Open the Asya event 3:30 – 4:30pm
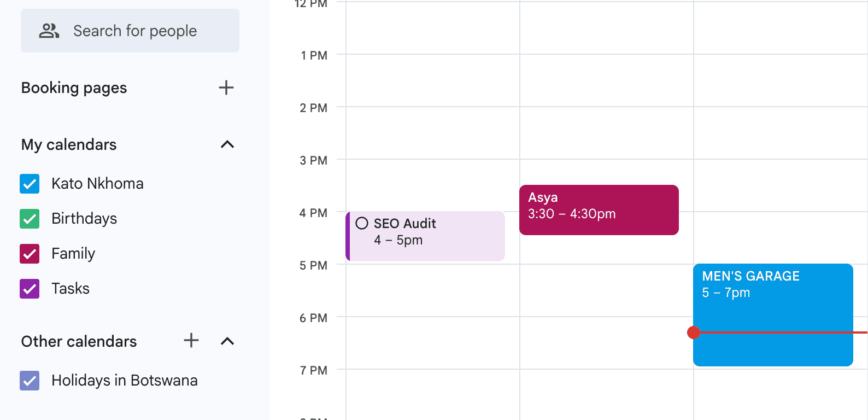Screen dimensions: 868x420 click(x=599, y=210)
